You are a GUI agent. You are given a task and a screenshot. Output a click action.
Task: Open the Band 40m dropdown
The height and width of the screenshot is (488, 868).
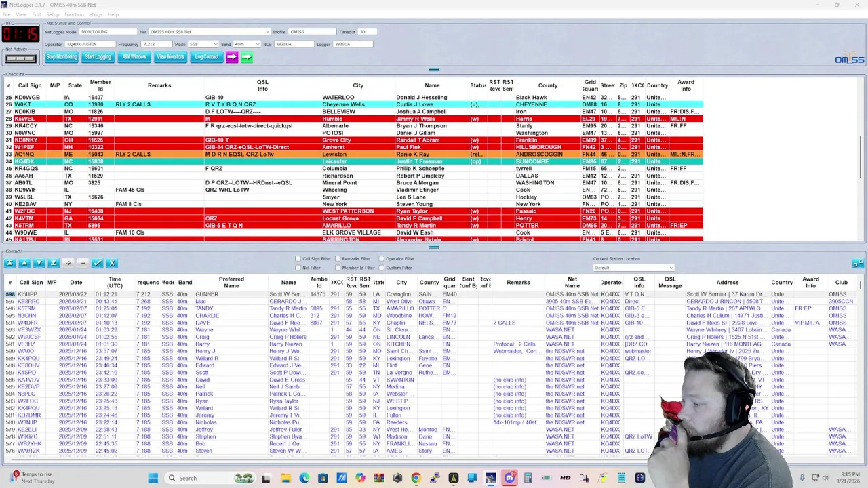click(246, 44)
